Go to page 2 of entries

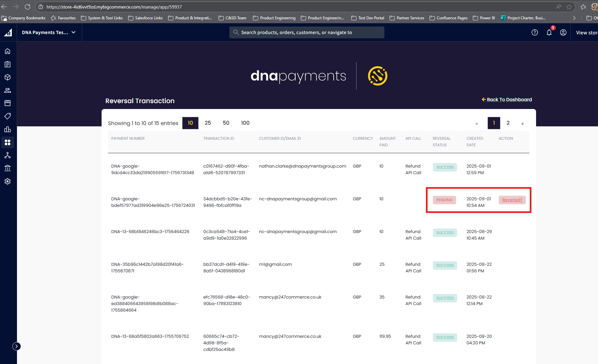click(x=508, y=123)
